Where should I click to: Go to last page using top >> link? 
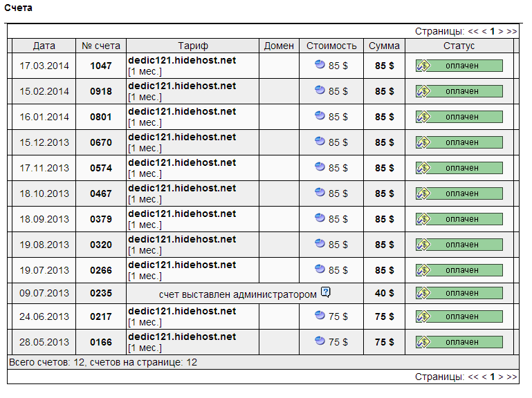[x=512, y=32]
